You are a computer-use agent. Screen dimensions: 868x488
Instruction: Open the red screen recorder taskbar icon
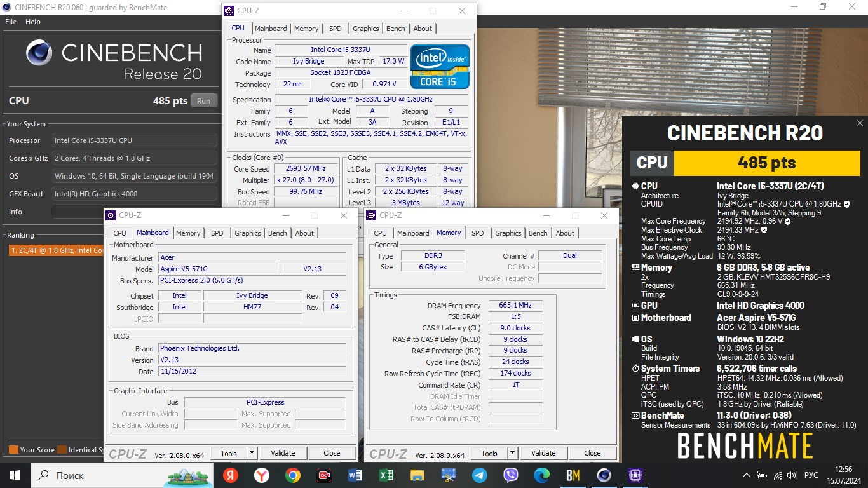324,475
